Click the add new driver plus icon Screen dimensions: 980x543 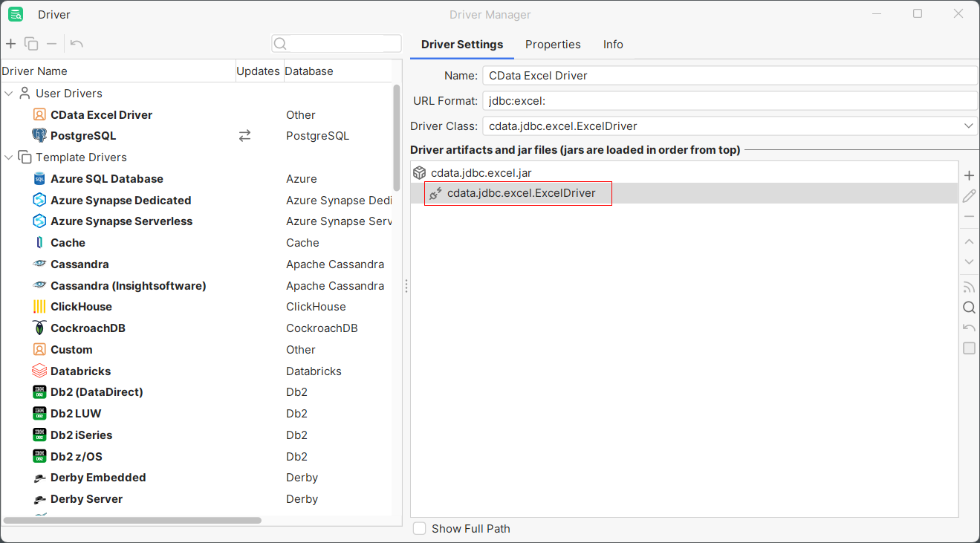tap(10, 44)
